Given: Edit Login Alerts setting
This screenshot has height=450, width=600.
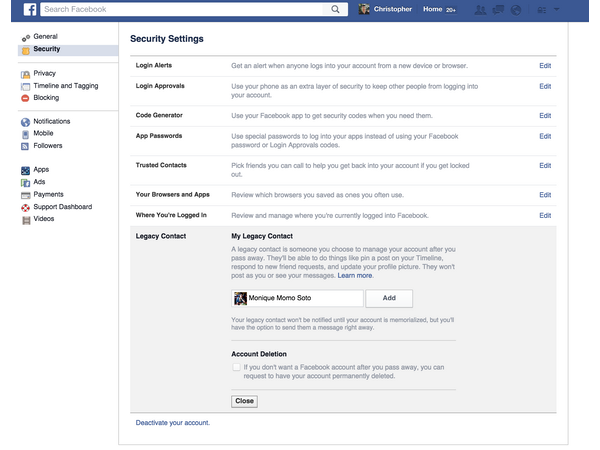Looking at the screenshot, I should coord(545,66).
